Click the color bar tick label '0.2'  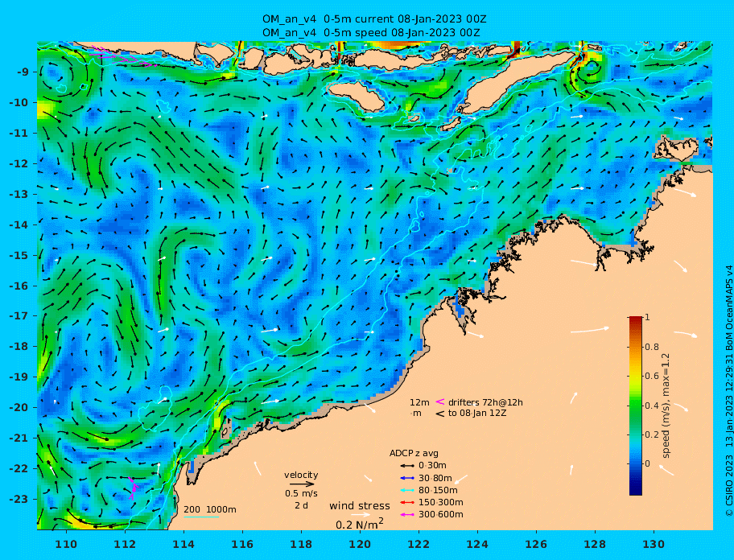[x=652, y=434]
